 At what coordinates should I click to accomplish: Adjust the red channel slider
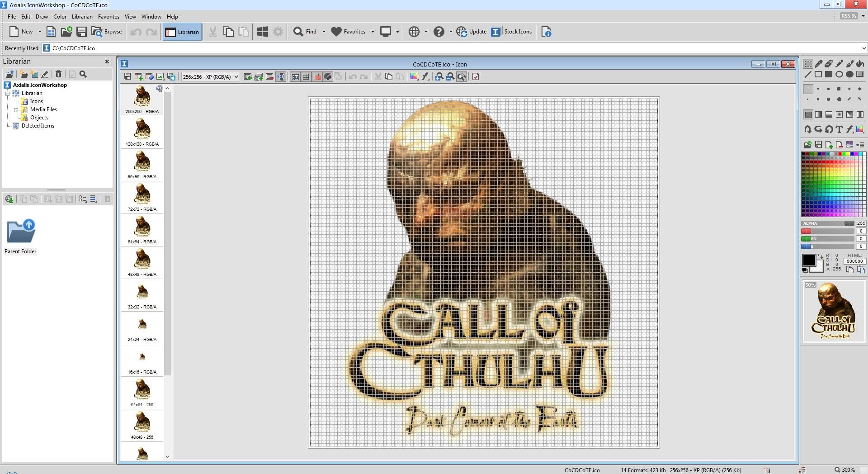827,231
